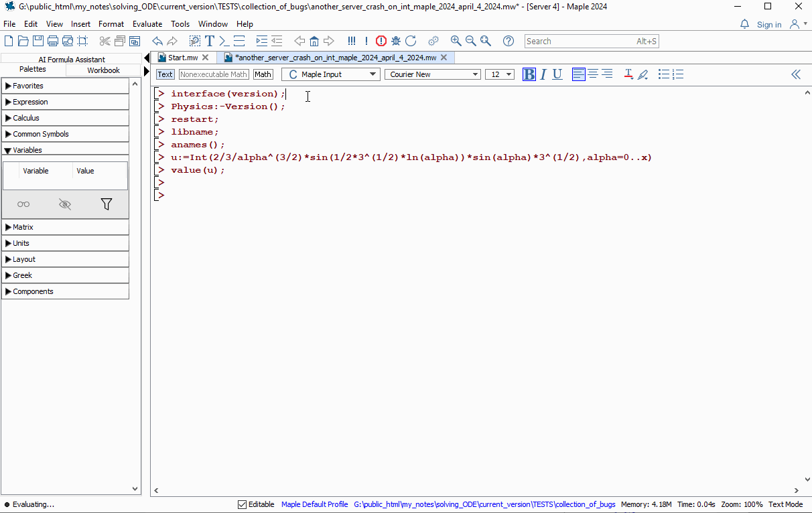Expand the Calculus palette
This screenshot has height=513, width=812.
[x=66, y=118]
